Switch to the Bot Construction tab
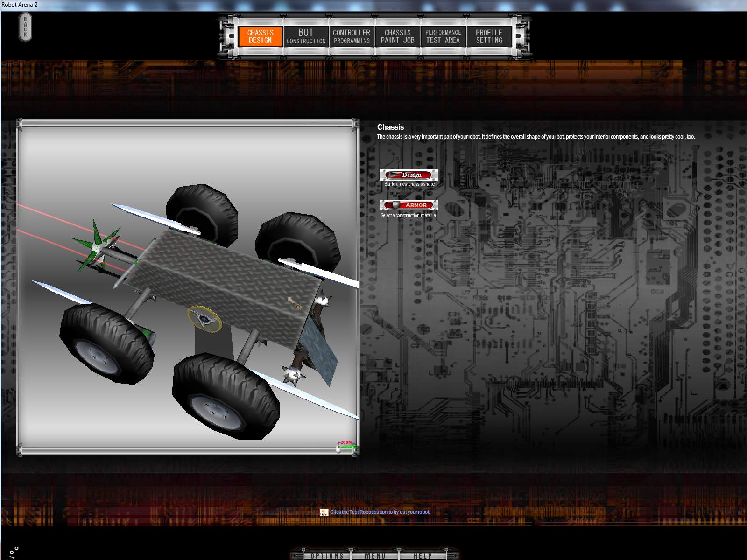The width and height of the screenshot is (747, 560). [x=306, y=36]
